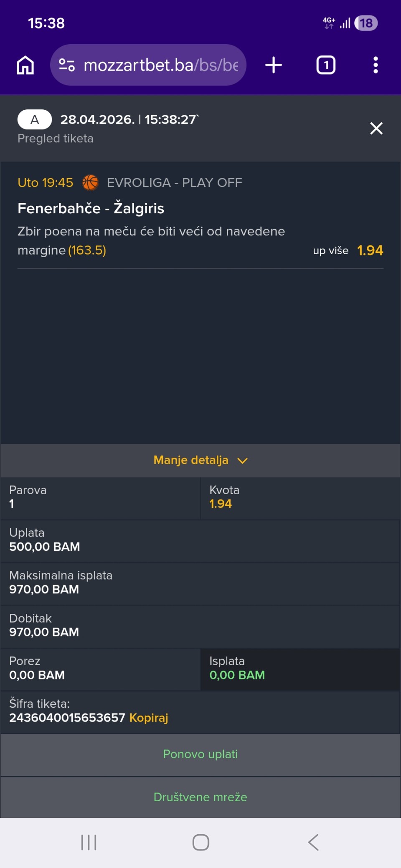Click the mozzartbet.ba address bar
This screenshot has width=401, height=868.
(x=161, y=66)
